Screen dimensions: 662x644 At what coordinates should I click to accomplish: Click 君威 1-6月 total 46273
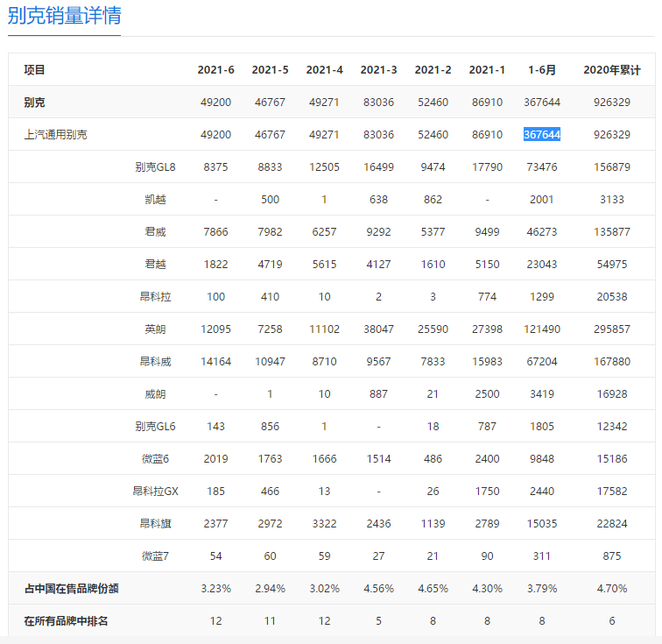point(542,232)
